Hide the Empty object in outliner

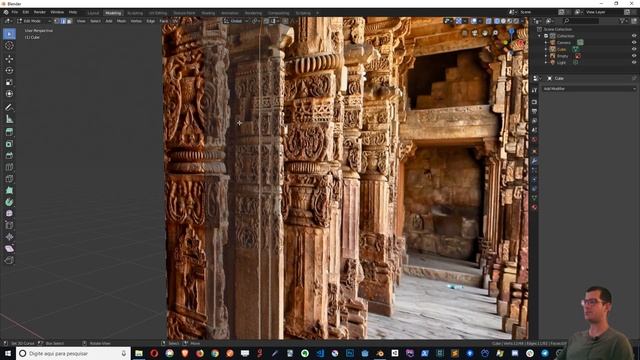tap(634, 56)
